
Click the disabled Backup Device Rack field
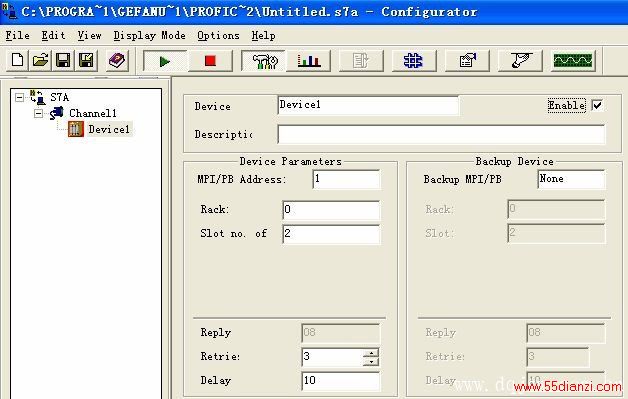pyautogui.click(x=556, y=210)
